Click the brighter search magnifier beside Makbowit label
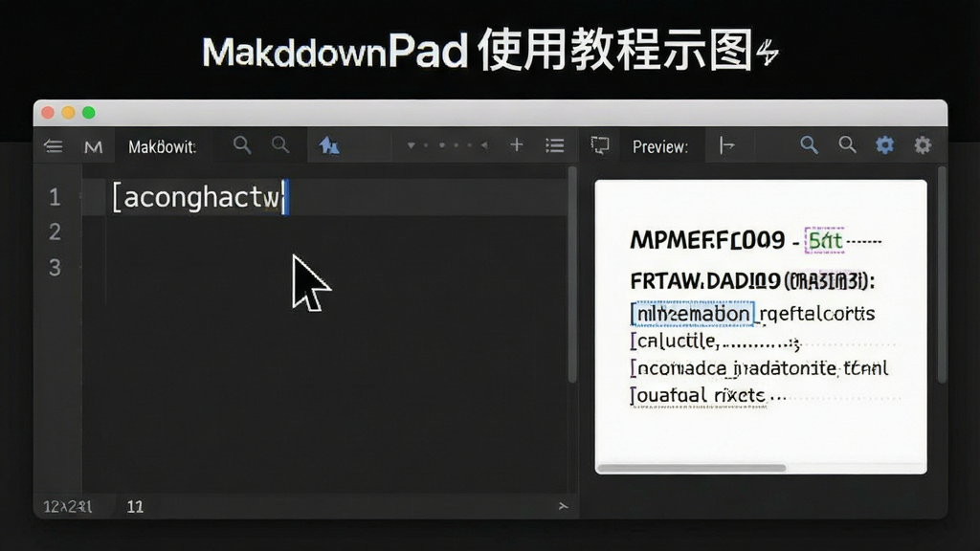This screenshot has width=980, height=551. click(x=242, y=145)
